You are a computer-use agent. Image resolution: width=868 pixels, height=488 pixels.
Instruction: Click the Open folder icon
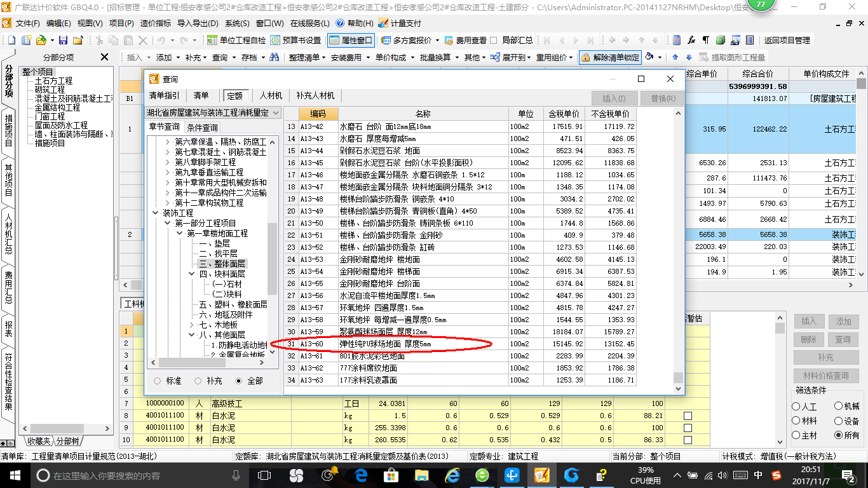tap(41, 40)
